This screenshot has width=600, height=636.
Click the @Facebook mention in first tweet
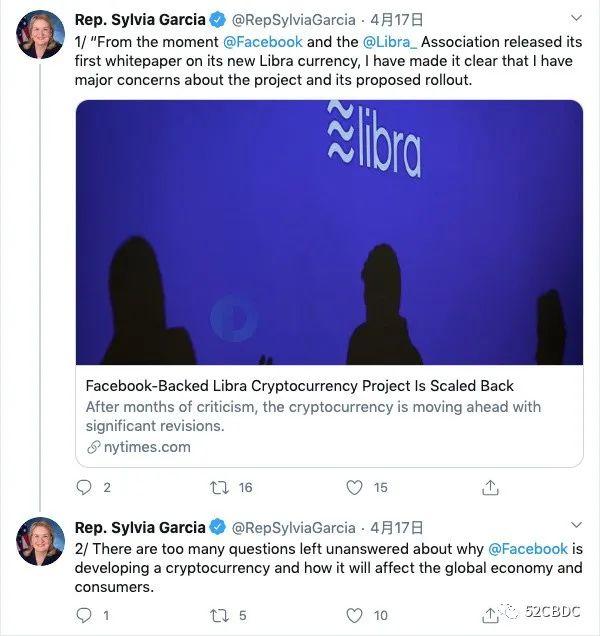pos(262,41)
